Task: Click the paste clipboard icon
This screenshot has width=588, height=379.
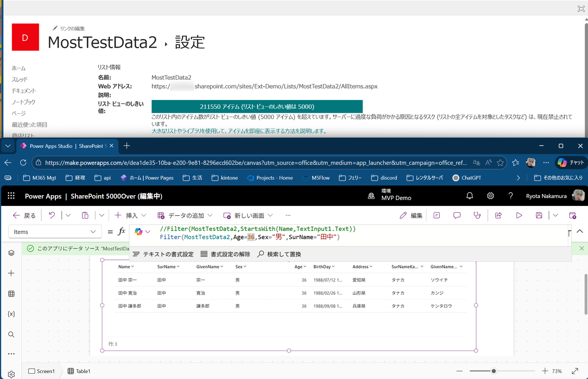Action: pos(85,215)
